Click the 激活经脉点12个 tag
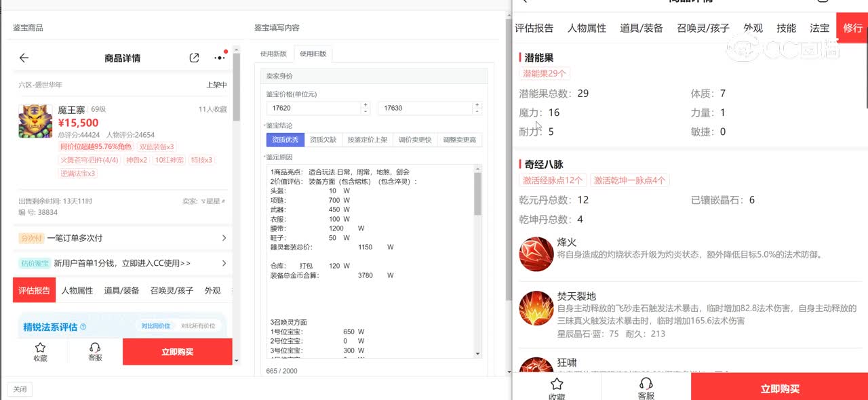This screenshot has width=868, height=400. [x=553, y=180]
